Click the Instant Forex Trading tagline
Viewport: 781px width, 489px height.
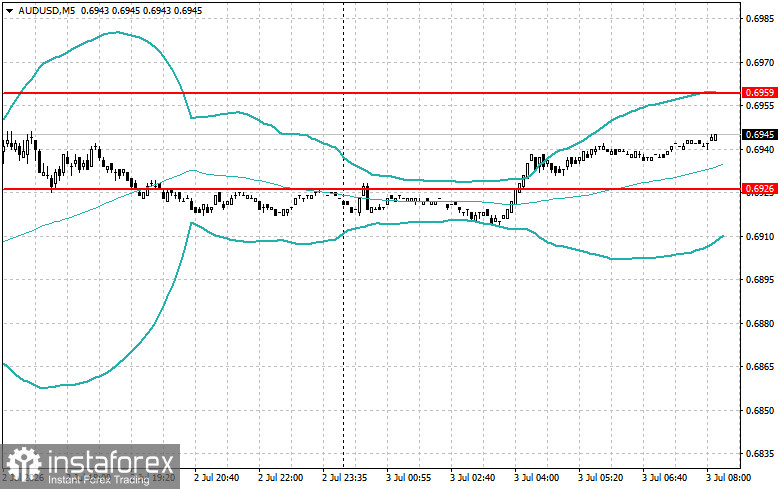click(99, 480)
